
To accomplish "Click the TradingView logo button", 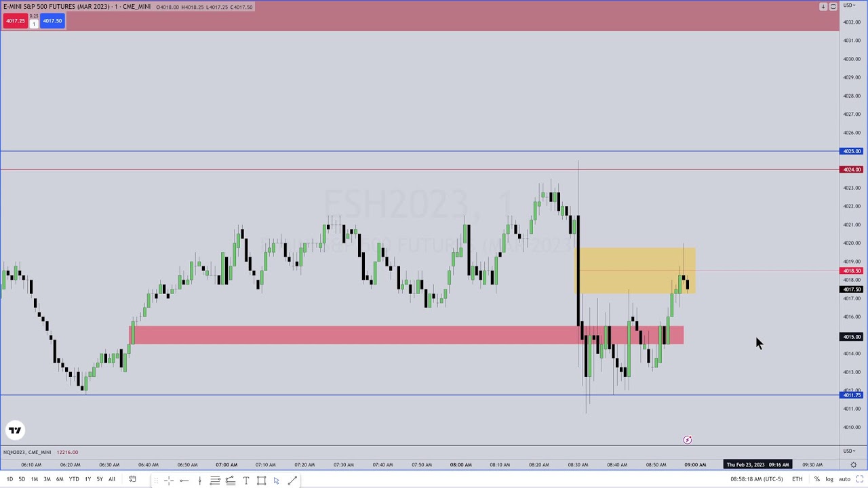I will (x=15, y=430).
